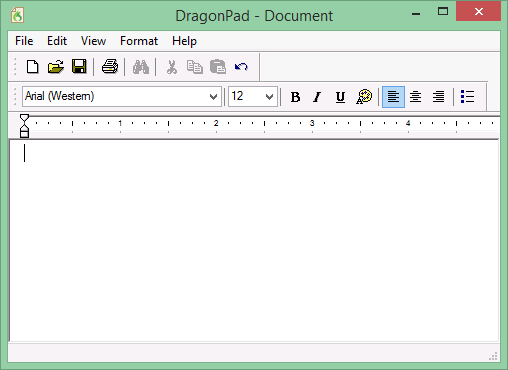This screenshot has height=370, width=508.
Task: Paste from clipboard using the paste icon
Action: 218,67
